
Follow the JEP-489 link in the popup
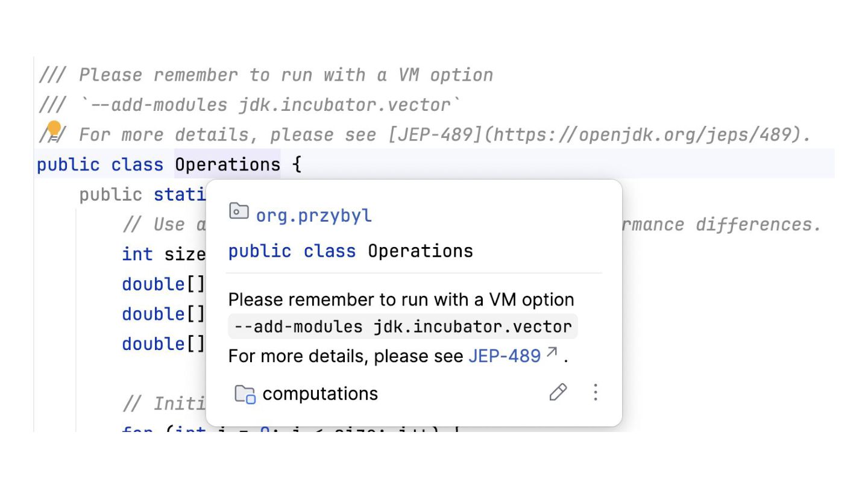point(504,356)
